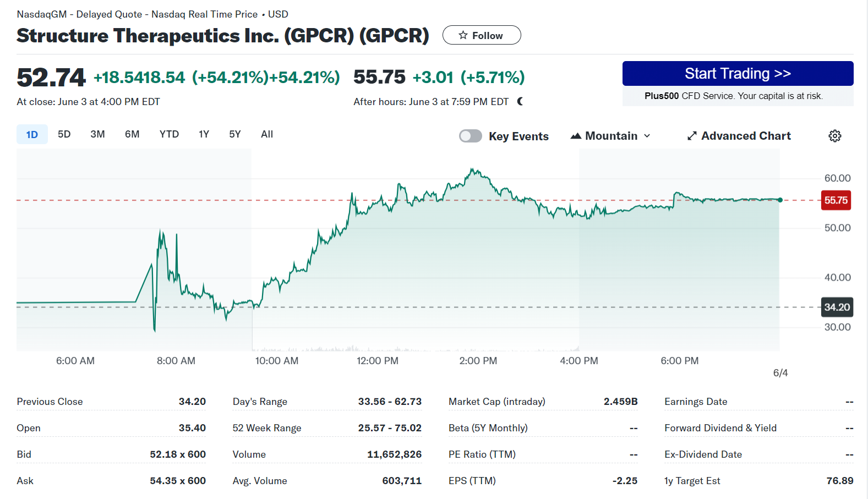Select the 3M time range
Image resolution: width=868 pixels, height=499 pixels.
point(97,134)
